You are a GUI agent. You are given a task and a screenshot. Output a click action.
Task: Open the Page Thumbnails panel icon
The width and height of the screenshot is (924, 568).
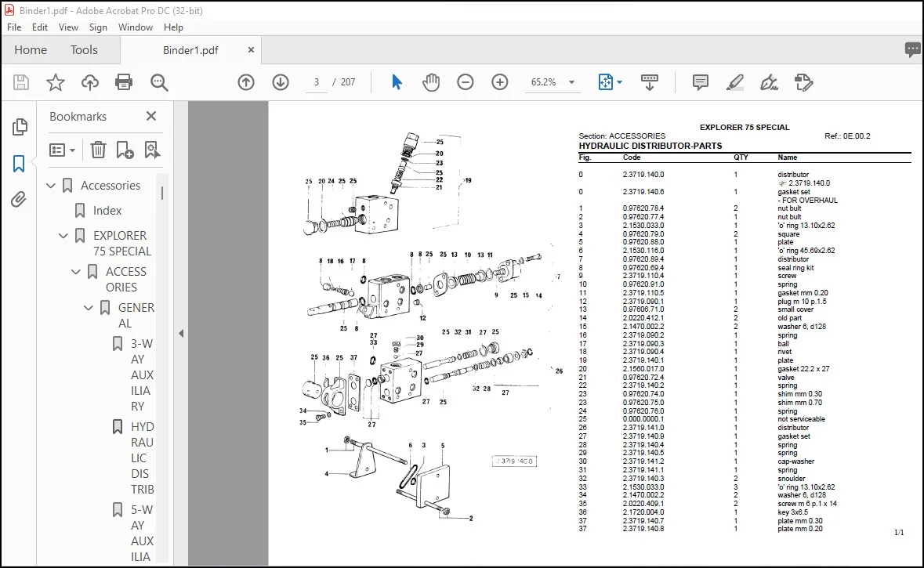point(20,127)
